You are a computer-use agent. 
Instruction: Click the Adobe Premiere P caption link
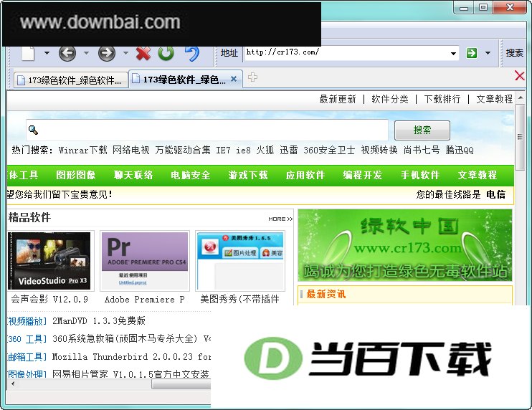[145, 300]
